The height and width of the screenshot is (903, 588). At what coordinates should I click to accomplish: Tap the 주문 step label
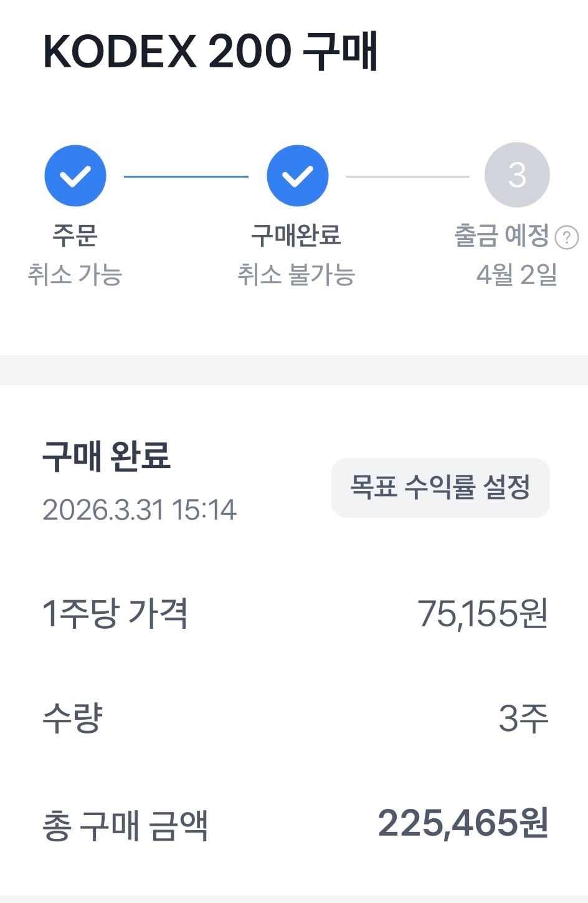coord(75,236)
